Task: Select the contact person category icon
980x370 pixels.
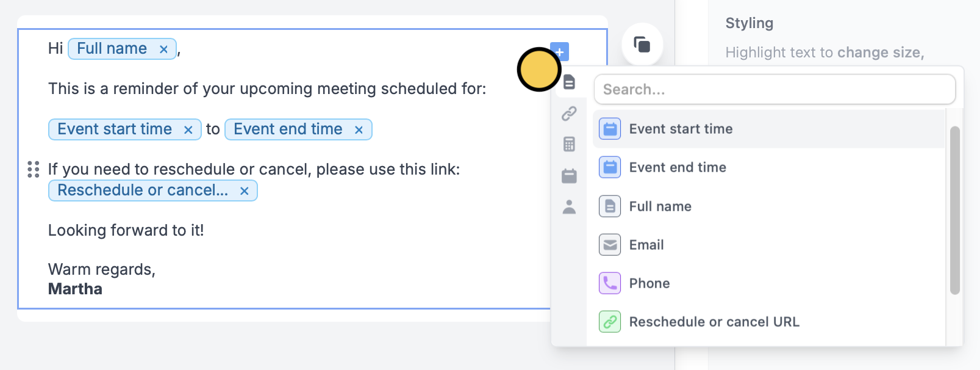Action: coord(570,207)
